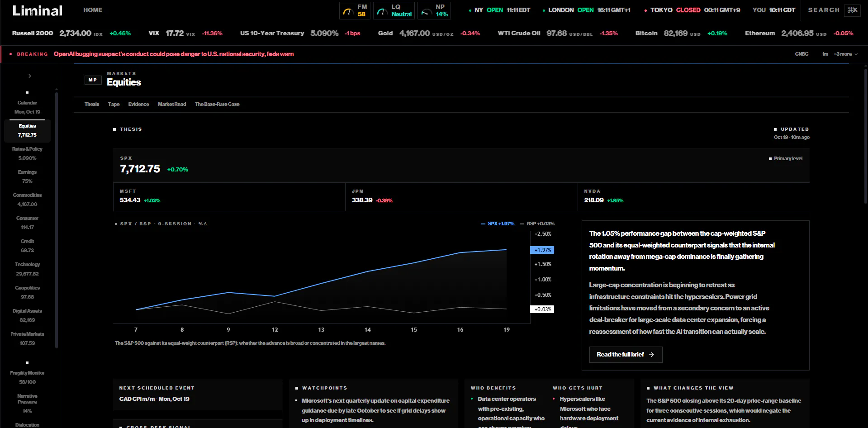Open Technology section in the sidebar
This screenshot has height=428, width=868.
tap(27, 269)
